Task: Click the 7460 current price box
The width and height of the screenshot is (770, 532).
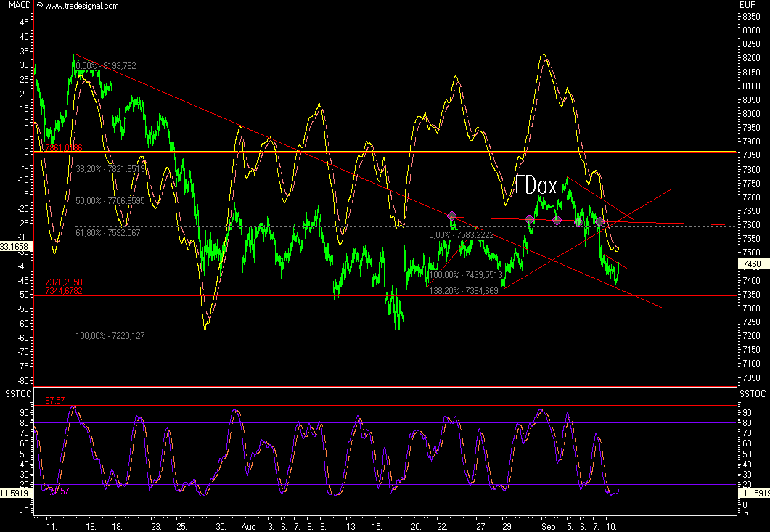Action: (753, 264)
